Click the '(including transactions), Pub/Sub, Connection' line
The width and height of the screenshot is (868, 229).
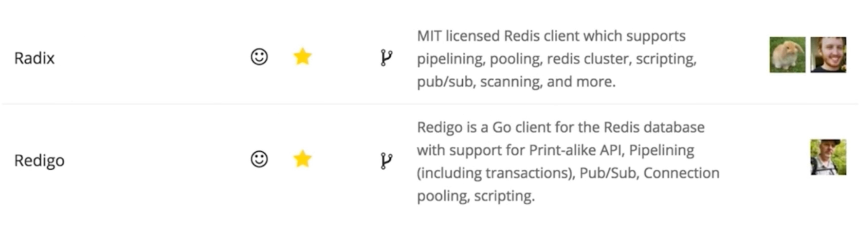point(568,173)
